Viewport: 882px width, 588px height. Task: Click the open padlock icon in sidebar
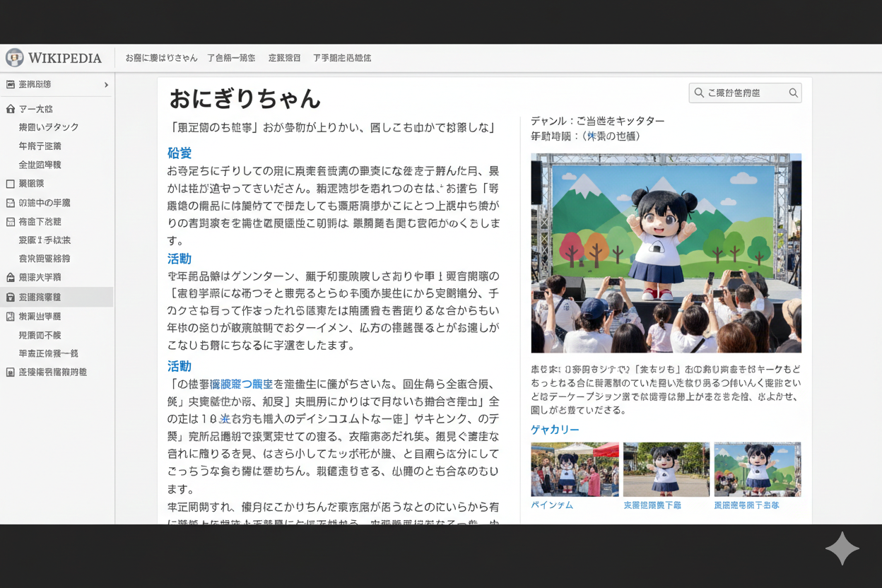[11, 278]
